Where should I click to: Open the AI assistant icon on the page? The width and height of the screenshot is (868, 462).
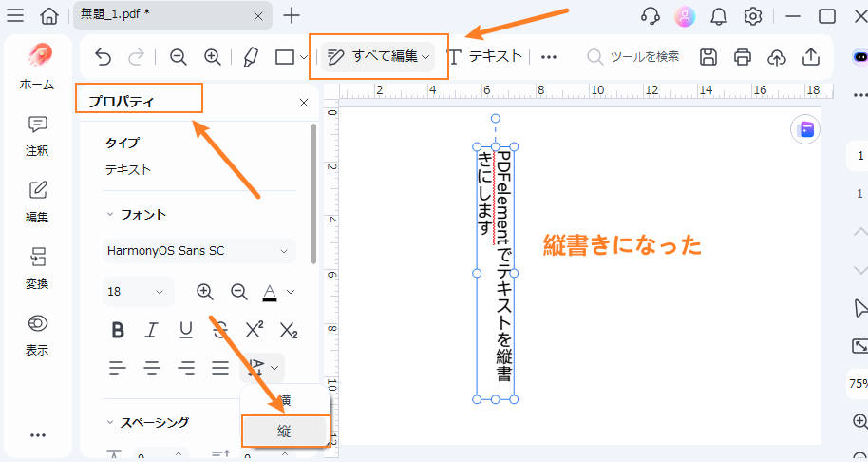click(x=805, y=130)
